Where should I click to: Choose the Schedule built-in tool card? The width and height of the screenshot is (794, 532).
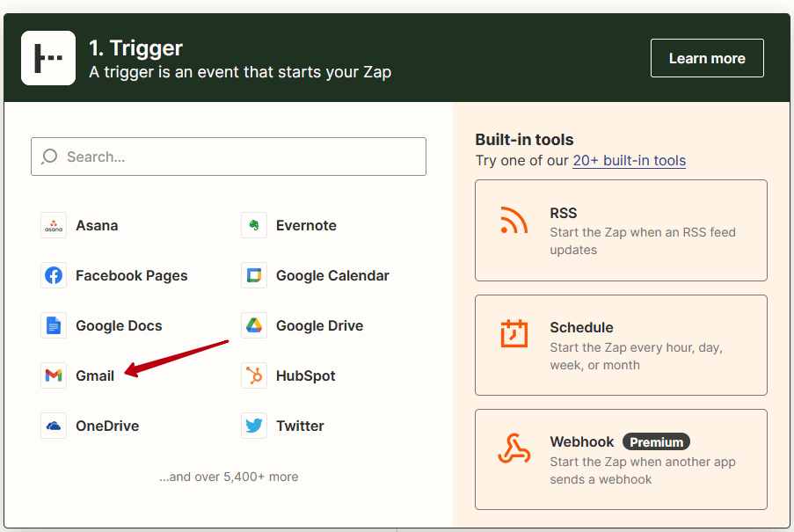tap(621, 346)
